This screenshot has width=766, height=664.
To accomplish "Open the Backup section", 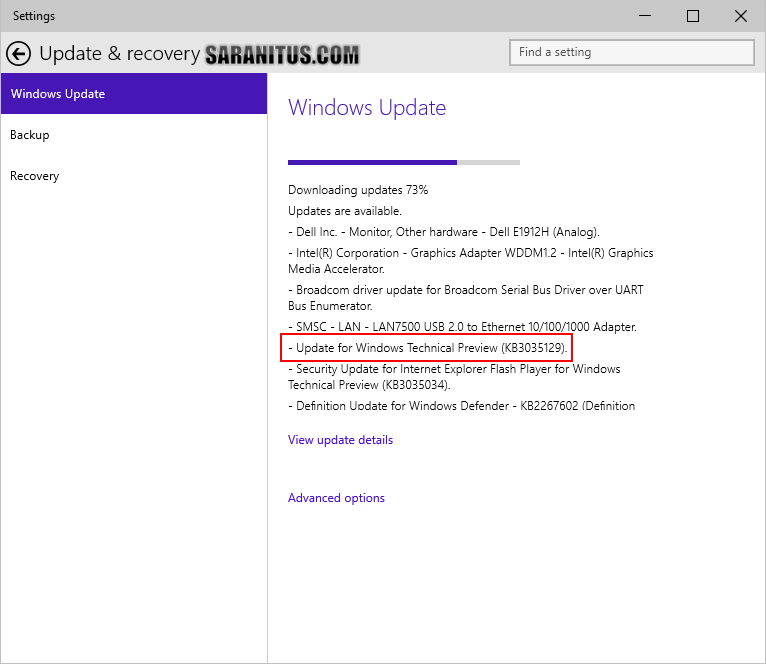I will tap(134, 135).
